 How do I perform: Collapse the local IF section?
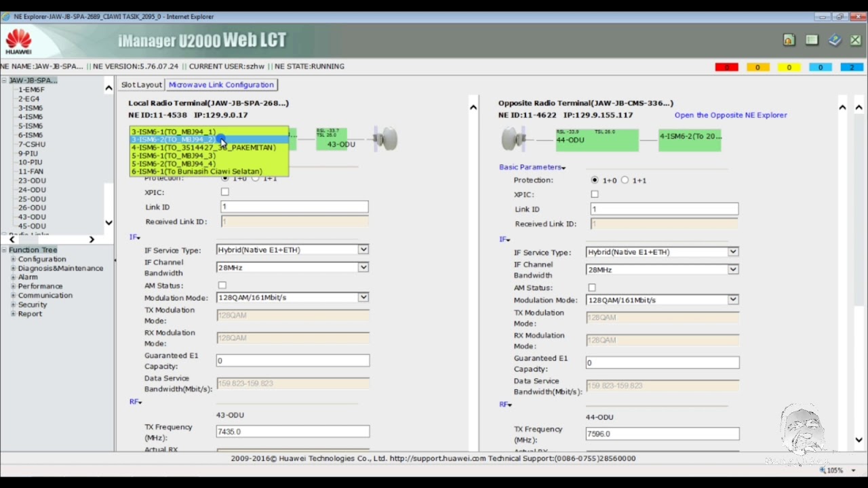click(135, 237)
